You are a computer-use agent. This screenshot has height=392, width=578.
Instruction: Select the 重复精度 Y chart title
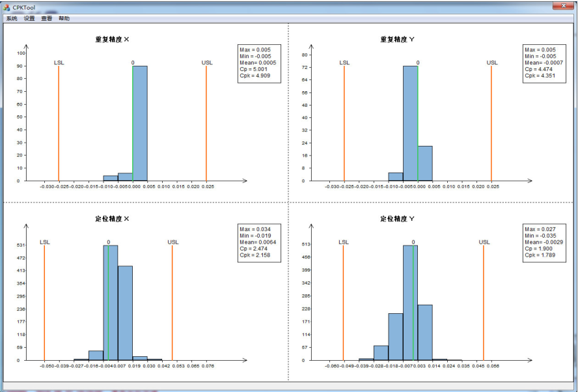click(x=397, y=39)
